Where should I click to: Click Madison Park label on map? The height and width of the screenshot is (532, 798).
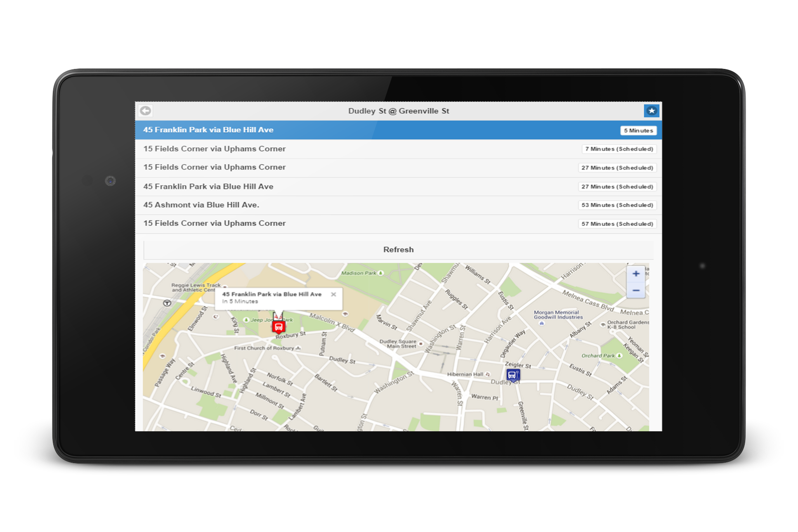pyautogui.click(x=359, y=273)
